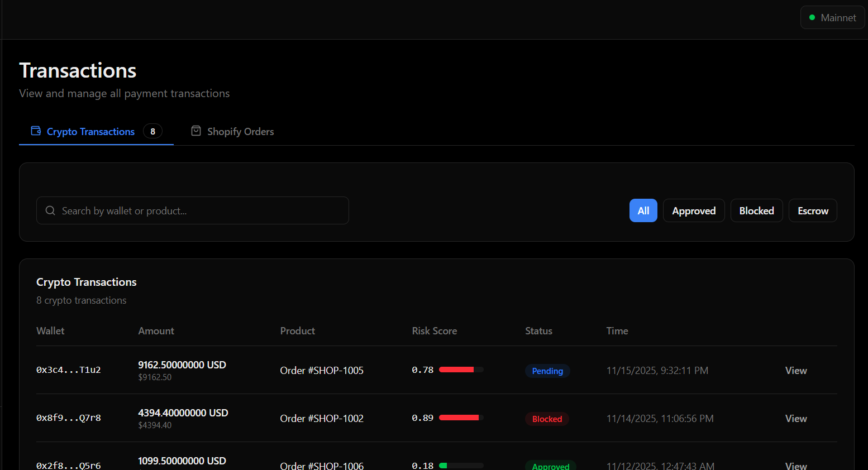Screen dimensions: 868x470
Task: Click the Order #SHOP-1002 product cell
Action: (322, 418)
